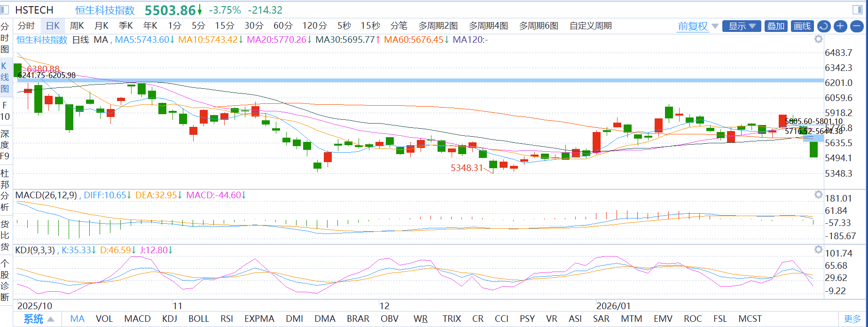The image size is (868, 327).
Task: Select the BRAR indicator
Action: click(358, 319)
